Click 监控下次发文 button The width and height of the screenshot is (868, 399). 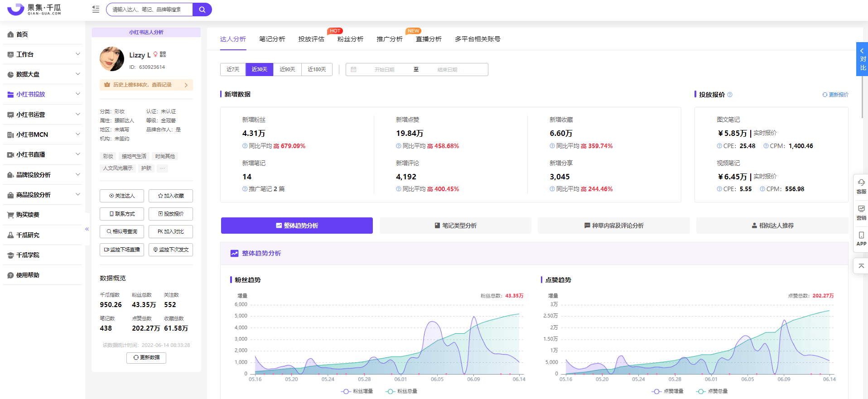coord(171,250)
